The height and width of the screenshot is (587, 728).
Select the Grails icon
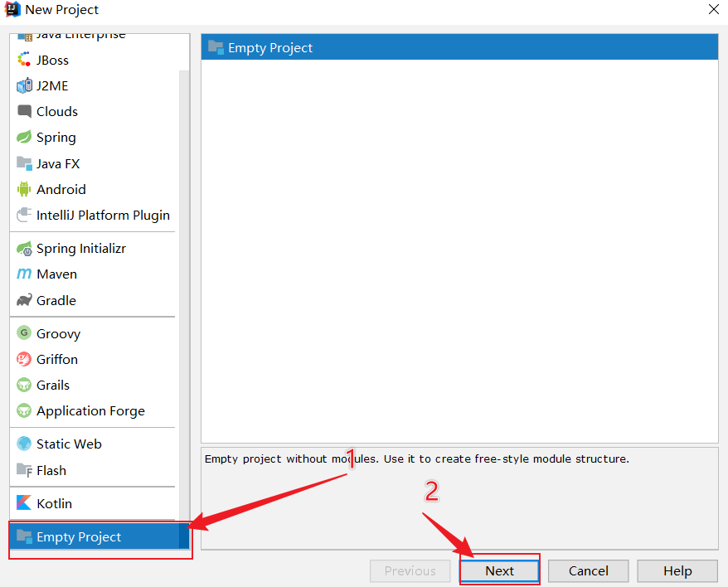tap(24, 385)
